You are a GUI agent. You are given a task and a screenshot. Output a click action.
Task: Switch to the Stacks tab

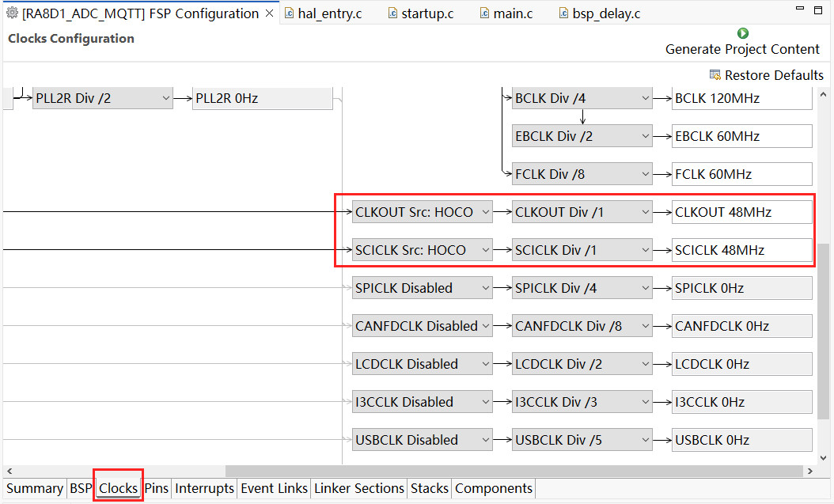(x=429, y=488)
